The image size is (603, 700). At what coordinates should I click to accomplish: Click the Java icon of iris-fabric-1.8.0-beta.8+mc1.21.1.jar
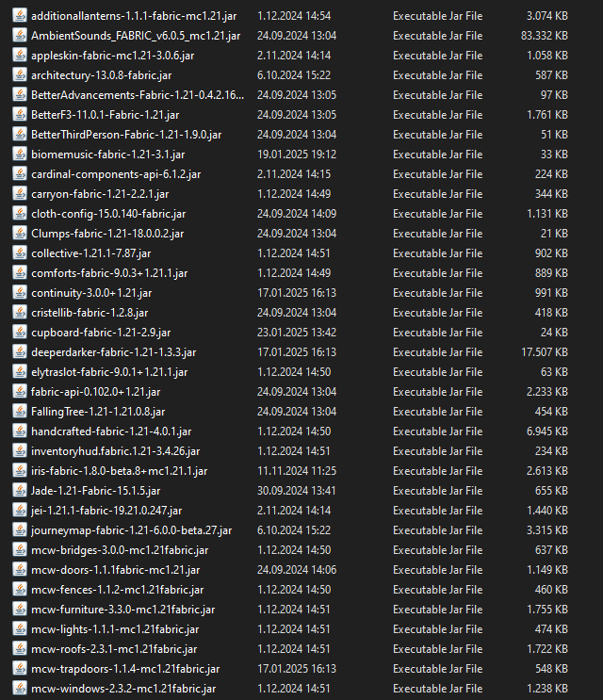tap(19, 471)
